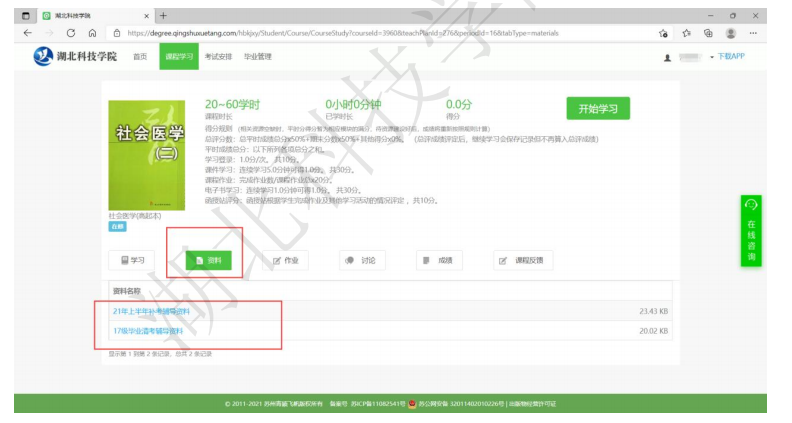The height and width of the screenshot is (423, 792).
Task: Click the 在修 status badge
Action: [x=117, y=226]
